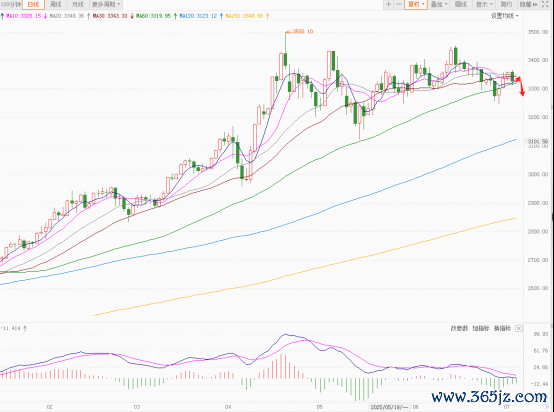This screenshot has width=554, height=412.
Task: Click the 3000.00 price axis label
Action: (x=538, y=174)
